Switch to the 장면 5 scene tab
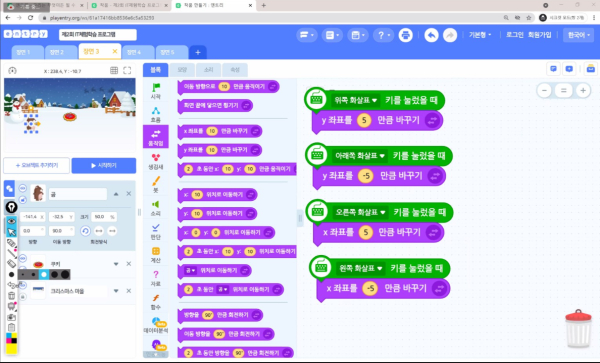This screenshot has height=363, width=600. pos(171,52)
